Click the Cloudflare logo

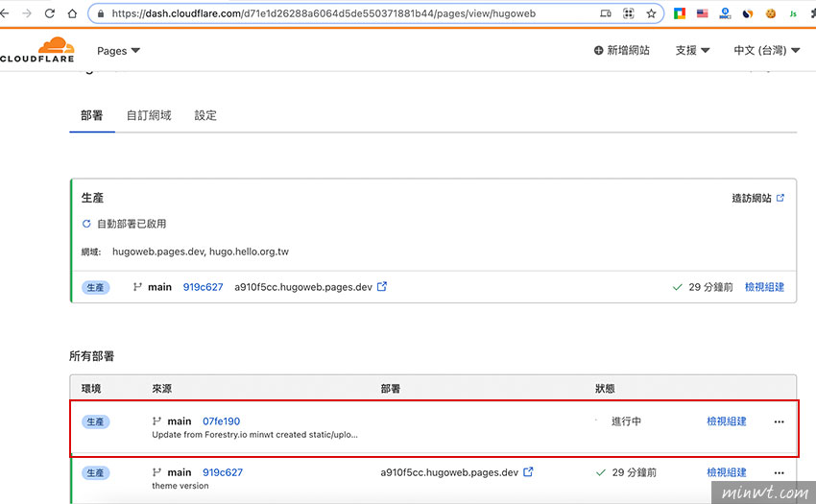pos(37,50)
